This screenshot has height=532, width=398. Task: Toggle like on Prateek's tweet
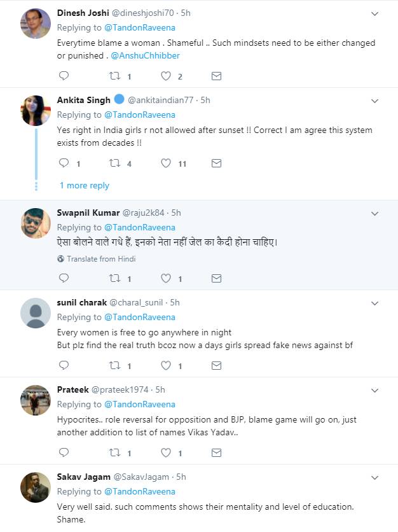[x=166, y=453]
